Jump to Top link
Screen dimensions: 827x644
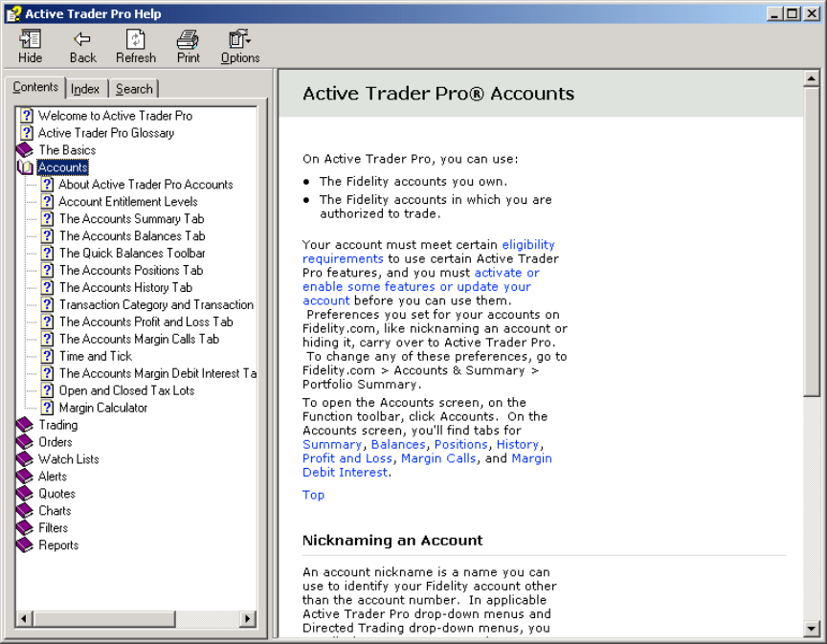pyautogui.click(x=313, y=495)
